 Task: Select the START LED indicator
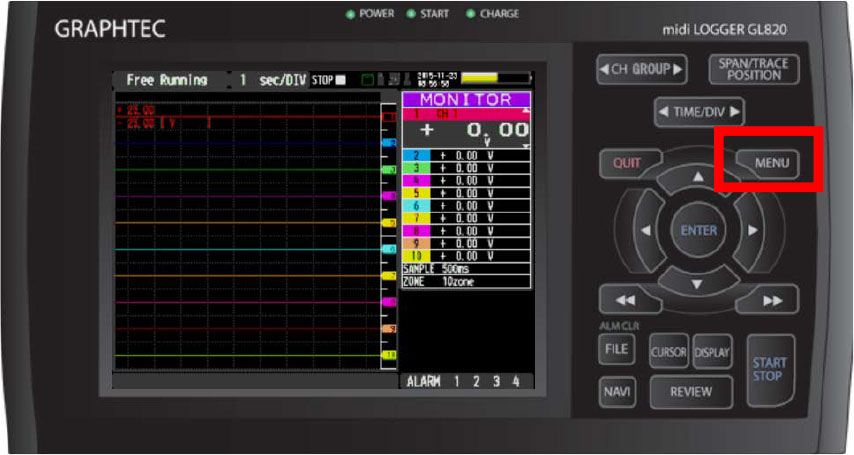click(x=412, y=14)
